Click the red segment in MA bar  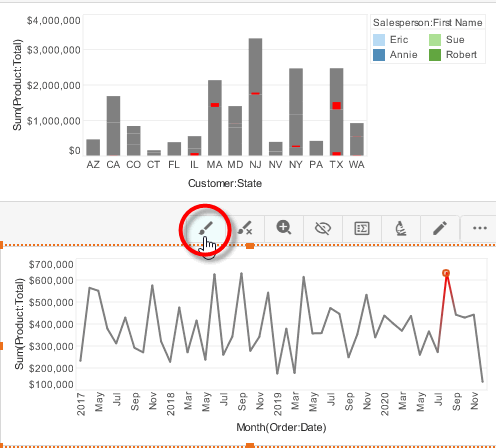pyautogui.click(x=215, y=105)
